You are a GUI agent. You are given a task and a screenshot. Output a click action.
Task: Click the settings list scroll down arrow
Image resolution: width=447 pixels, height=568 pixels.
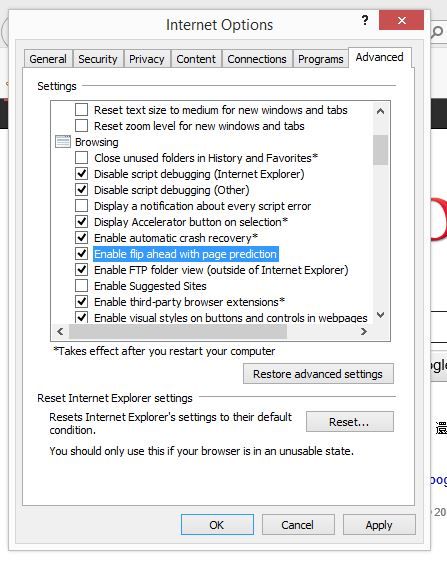pos(380,315)
